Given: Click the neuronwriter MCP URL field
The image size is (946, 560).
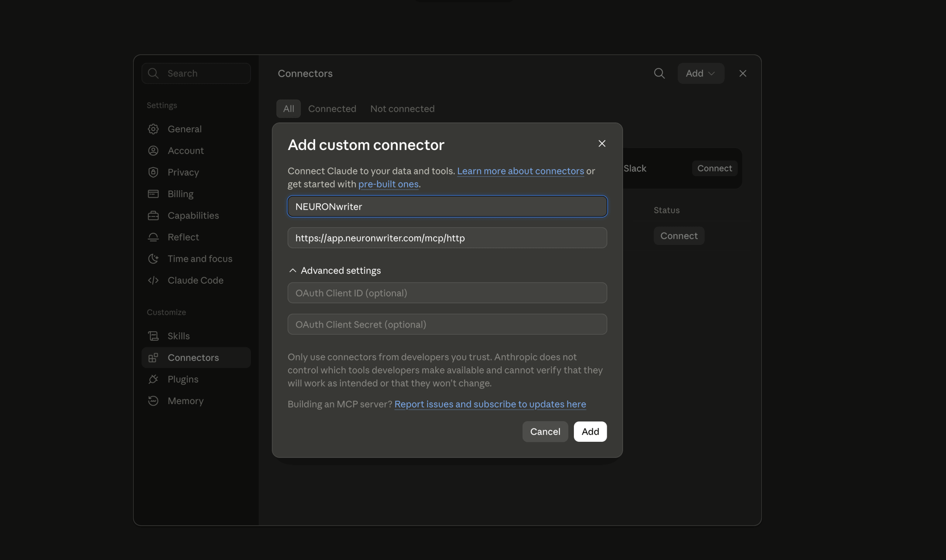Looking at the screenshot, I should click(x=448, y=238).
